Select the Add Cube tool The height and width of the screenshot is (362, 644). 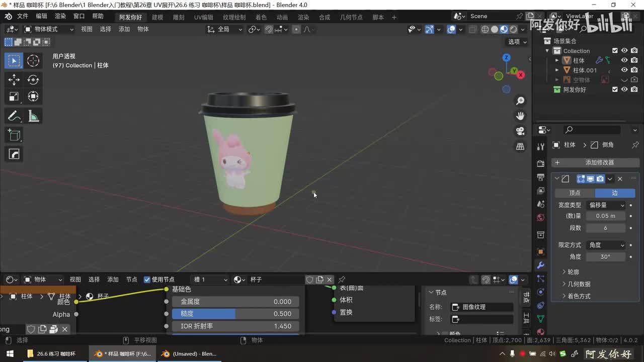(14, 135)
